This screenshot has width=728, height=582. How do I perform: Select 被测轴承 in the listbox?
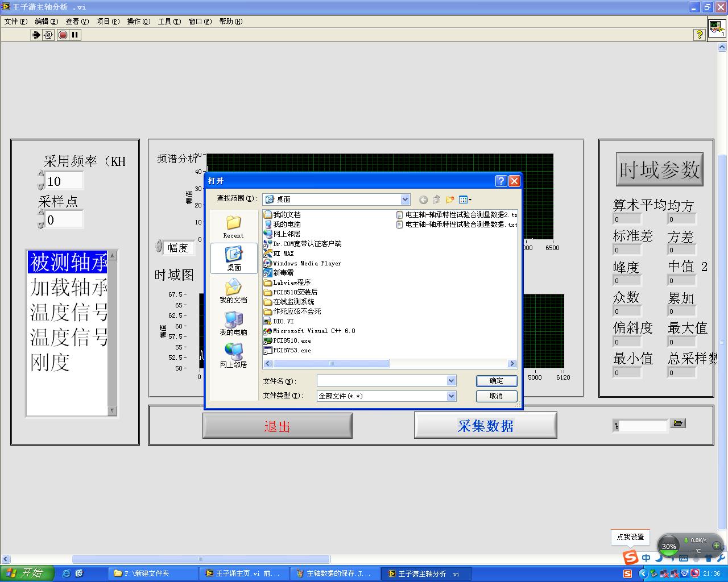pyautogui.click(x=68, y=262)
